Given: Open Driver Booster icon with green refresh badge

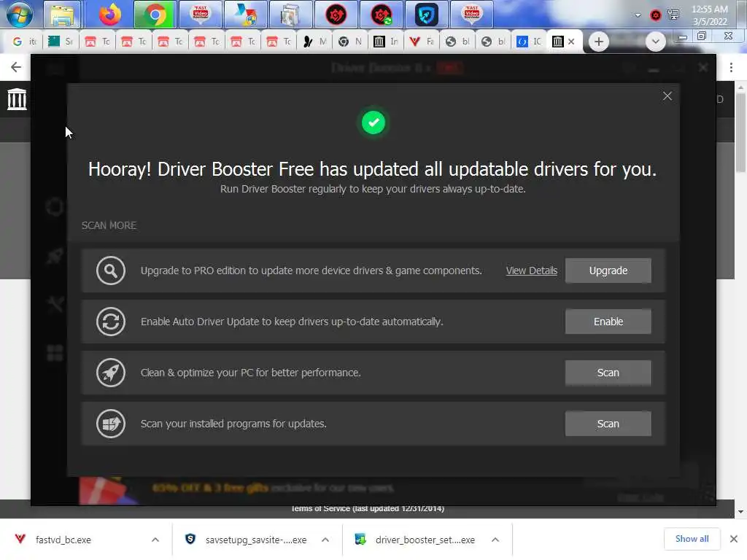Looking at the screenshot, I should tap(381, 15).
